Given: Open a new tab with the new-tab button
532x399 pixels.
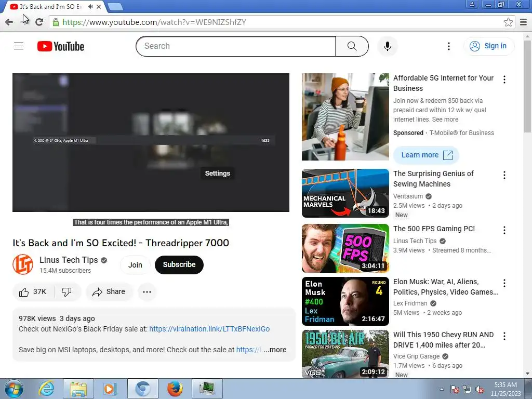Looking at the screenshot, I should [x=115, y=6].
